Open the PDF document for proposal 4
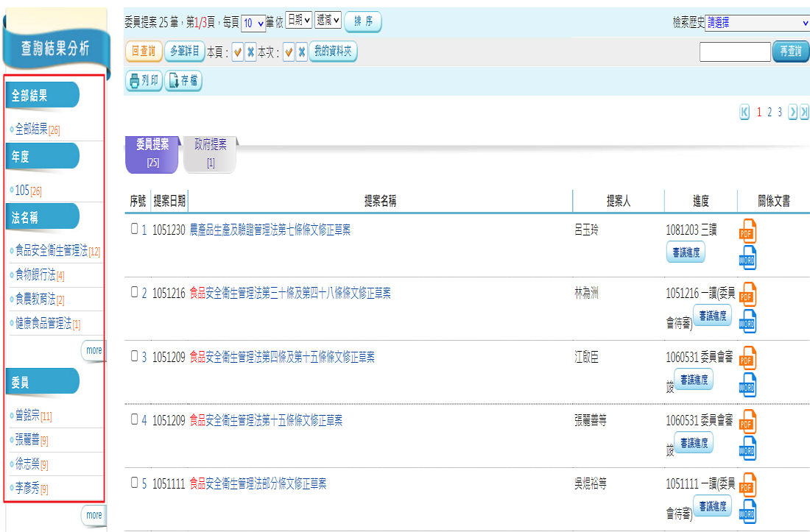Image resolution: width=810 pixels, height=532 pixels. pyautogui.click(x=747, y=421)
